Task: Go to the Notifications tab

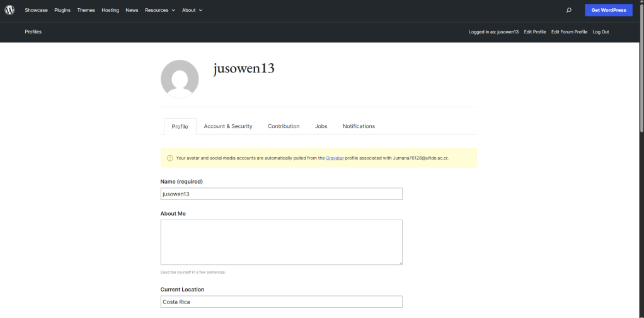Action: 359,126
